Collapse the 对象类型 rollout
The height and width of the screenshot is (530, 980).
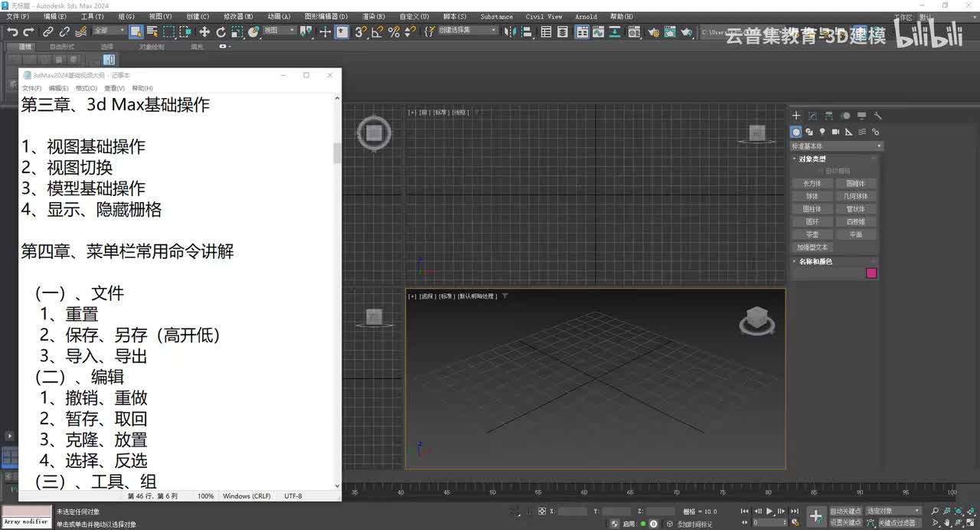pyautogui.click(x=812, y=159)
